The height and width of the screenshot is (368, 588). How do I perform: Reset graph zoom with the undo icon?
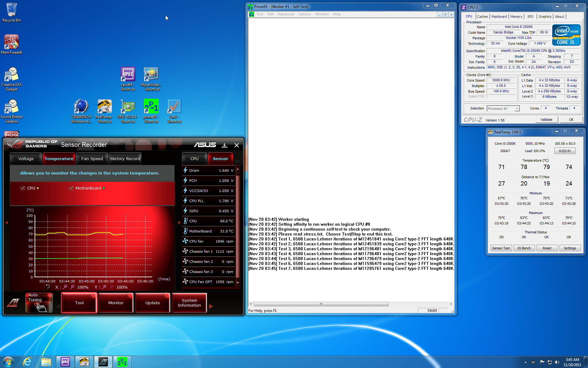point(47,287)
